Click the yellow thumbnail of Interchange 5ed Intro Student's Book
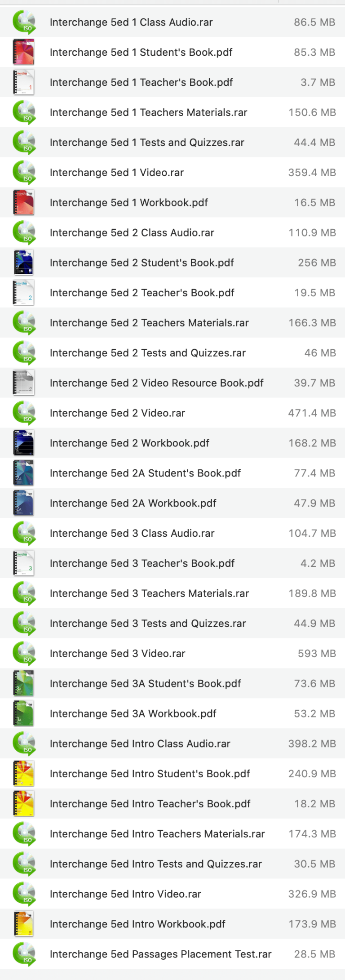Screen dimensions: 345x980 click(23, 773)
